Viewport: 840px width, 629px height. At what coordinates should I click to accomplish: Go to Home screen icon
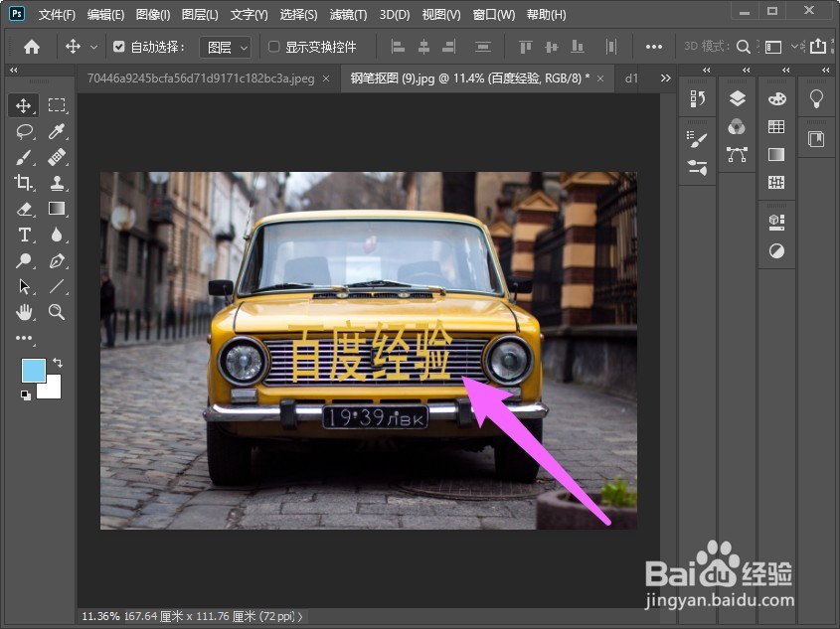click(32, 47)
